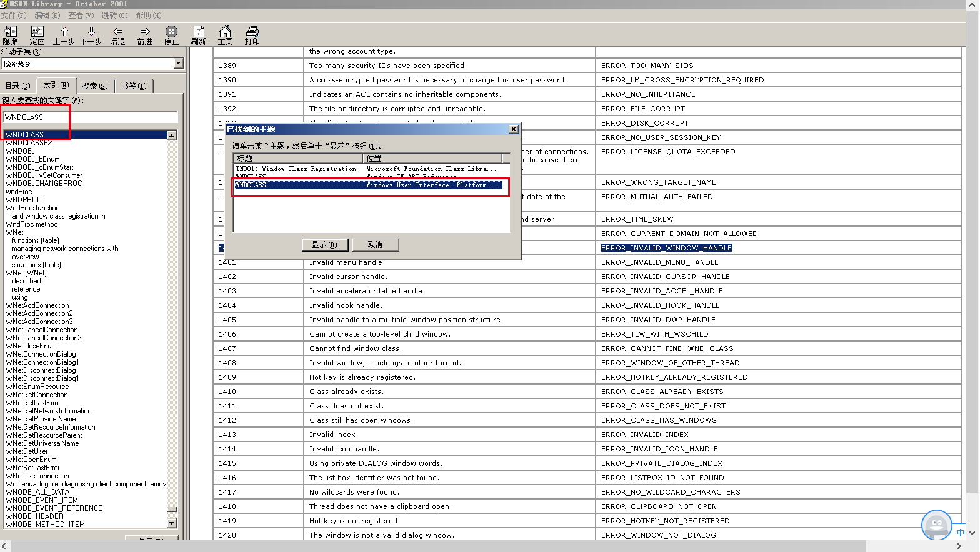Open the 跳转 menu

[x=114, y=16]
